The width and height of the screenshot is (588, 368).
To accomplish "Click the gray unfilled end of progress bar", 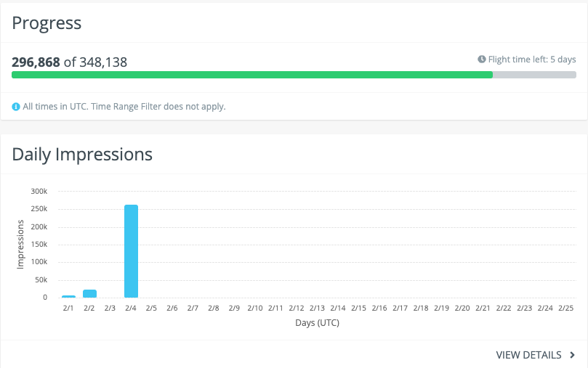I will pyautogui.click(x=534, y=75).
